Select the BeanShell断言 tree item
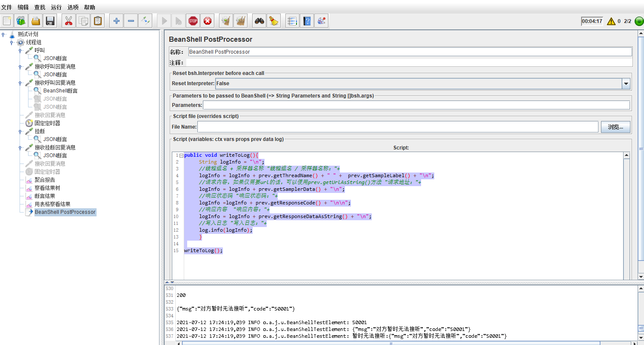 point(60,91)
